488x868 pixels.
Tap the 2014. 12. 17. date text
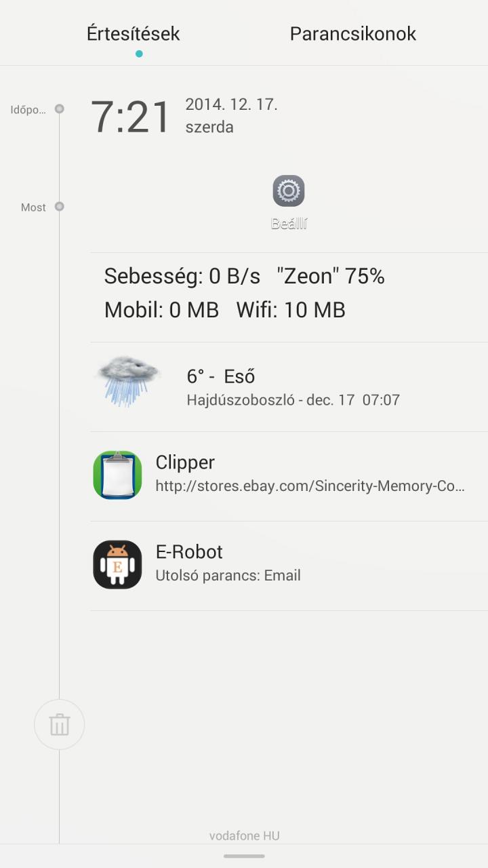[232, 104]
